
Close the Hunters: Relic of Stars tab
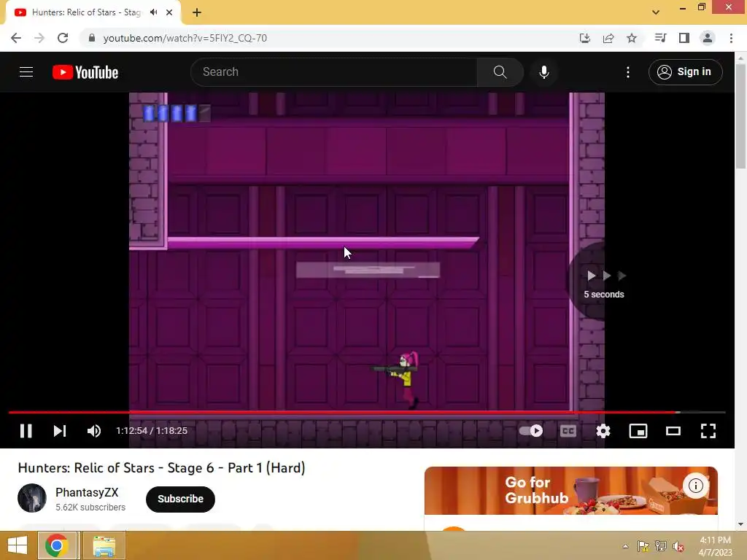click(169, 12)
